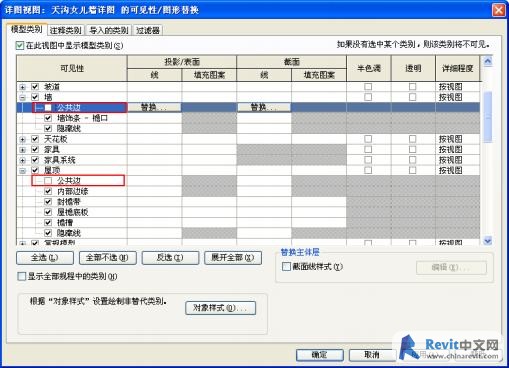Image resolution: width=509 pixels, height=368 pixels.
Task: Click the 展开全部 button
Action: [x=233, y=258]
